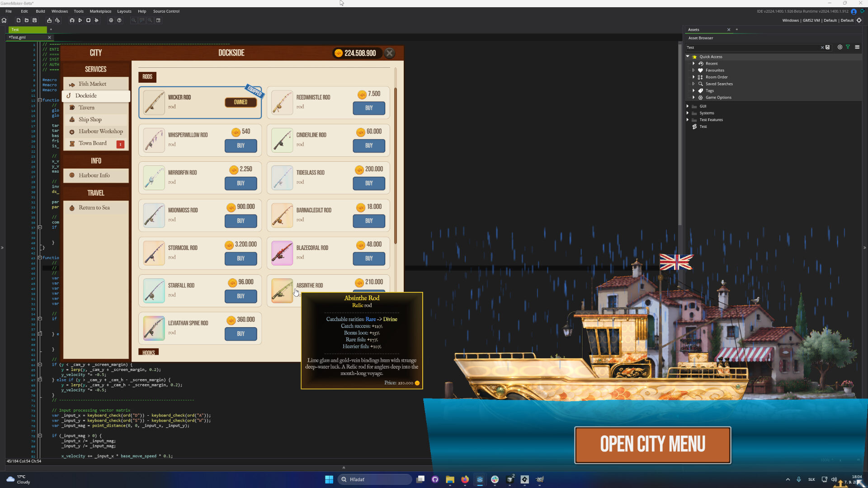Open the Asset Browser hamburger menu
The width and height of the screenshot is (868, 488).
coord(857,47)
